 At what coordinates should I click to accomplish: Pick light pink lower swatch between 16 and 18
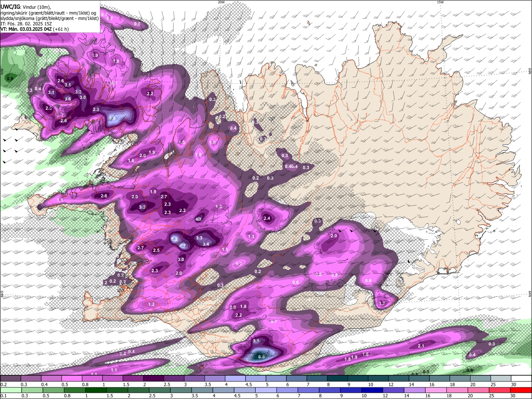[436, 390]
